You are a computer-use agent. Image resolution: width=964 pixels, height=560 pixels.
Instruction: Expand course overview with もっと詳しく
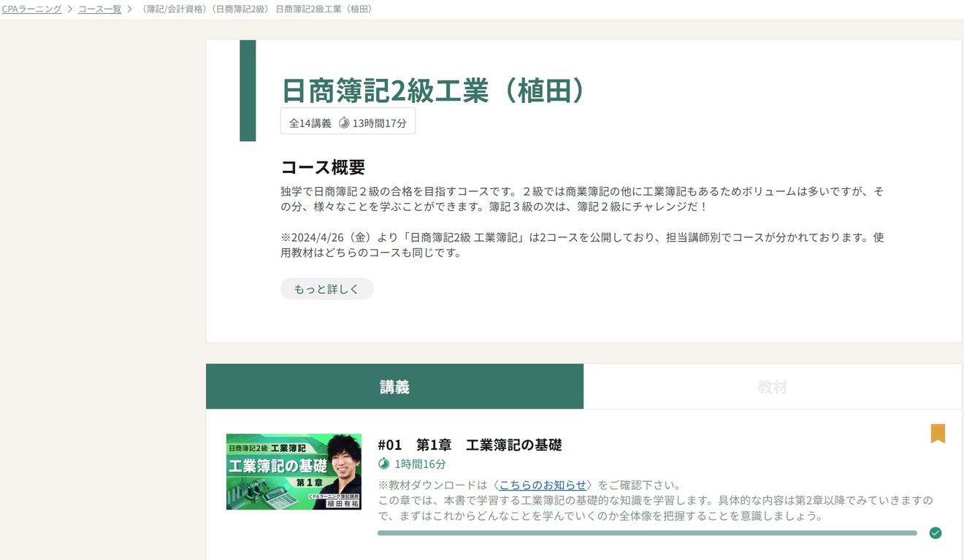click(326, 288)
